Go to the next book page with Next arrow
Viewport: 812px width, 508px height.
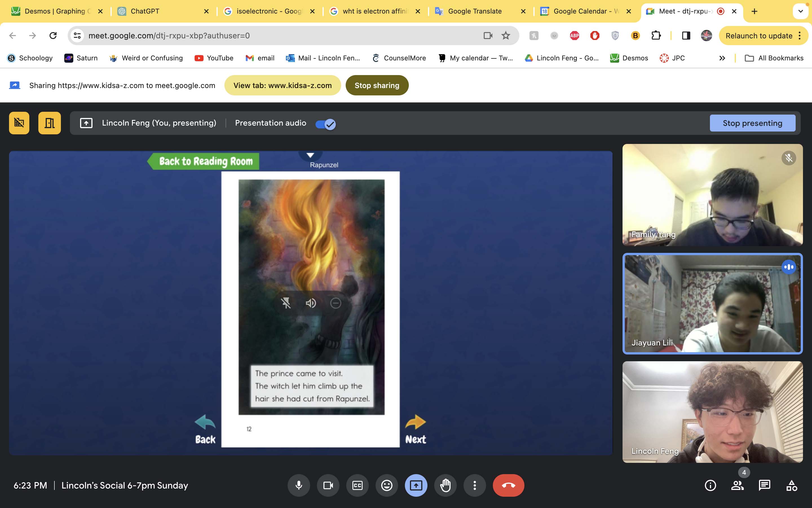click(415, 429)
